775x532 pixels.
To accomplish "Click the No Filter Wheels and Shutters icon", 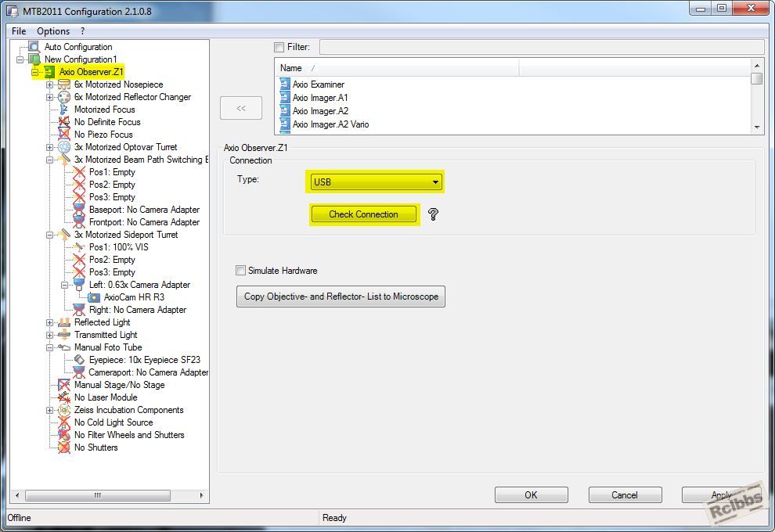I will point(63,435).
